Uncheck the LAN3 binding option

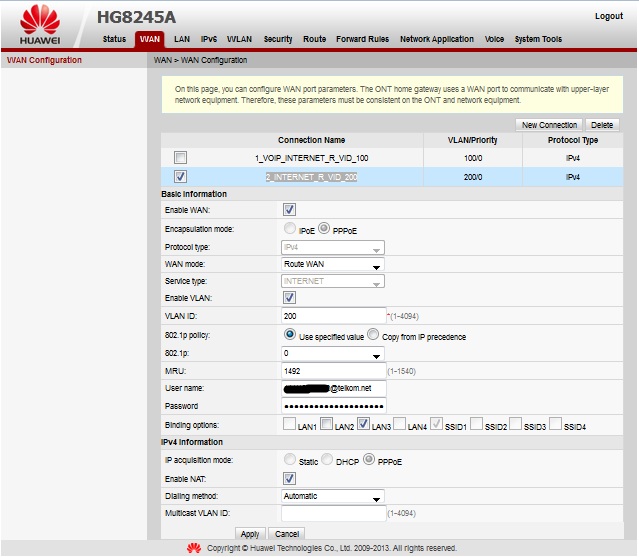(x=363, y=424)
